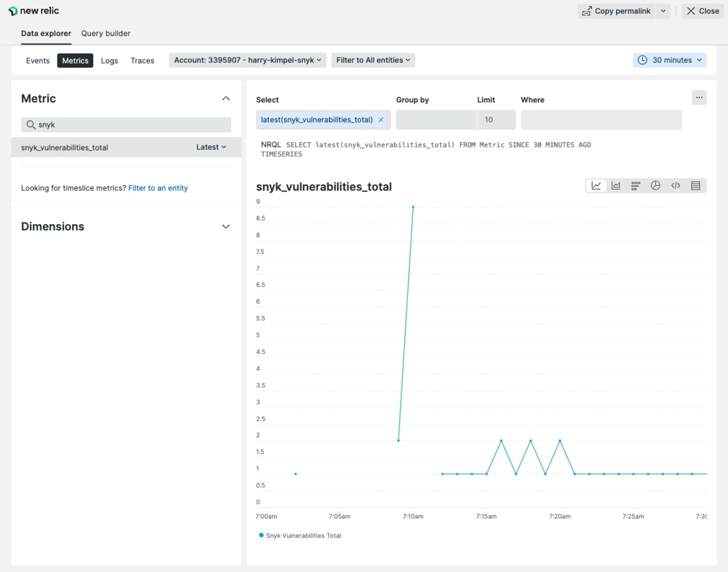
Task: Switch to the Data explorer tab
Action: click(x=46, y=34)
